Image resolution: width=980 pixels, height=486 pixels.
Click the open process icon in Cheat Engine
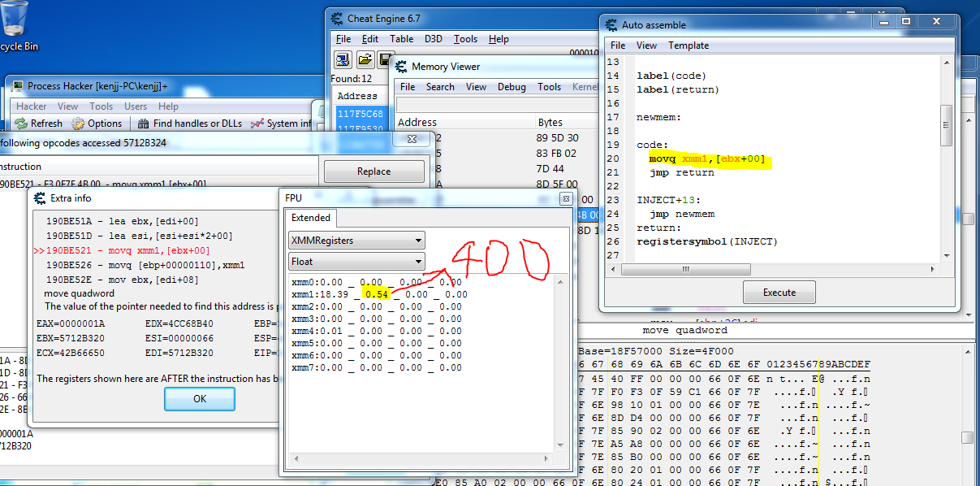(x=343, y=59)
